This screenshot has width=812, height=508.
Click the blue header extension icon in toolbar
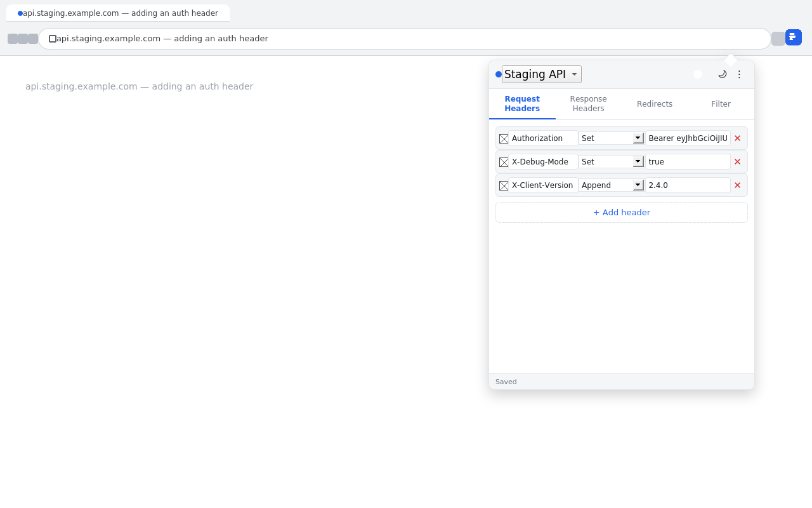[x=794, y=37]
